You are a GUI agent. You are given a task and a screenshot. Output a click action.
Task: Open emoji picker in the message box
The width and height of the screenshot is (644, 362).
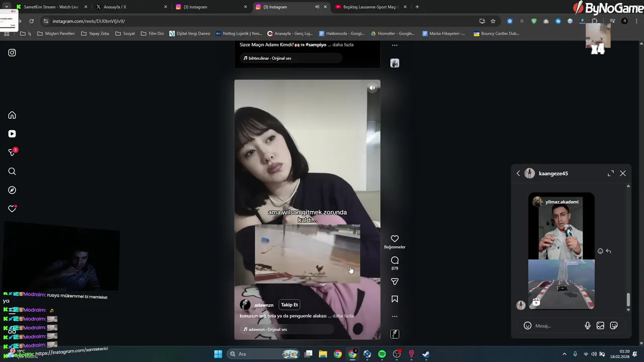(527, 326)
